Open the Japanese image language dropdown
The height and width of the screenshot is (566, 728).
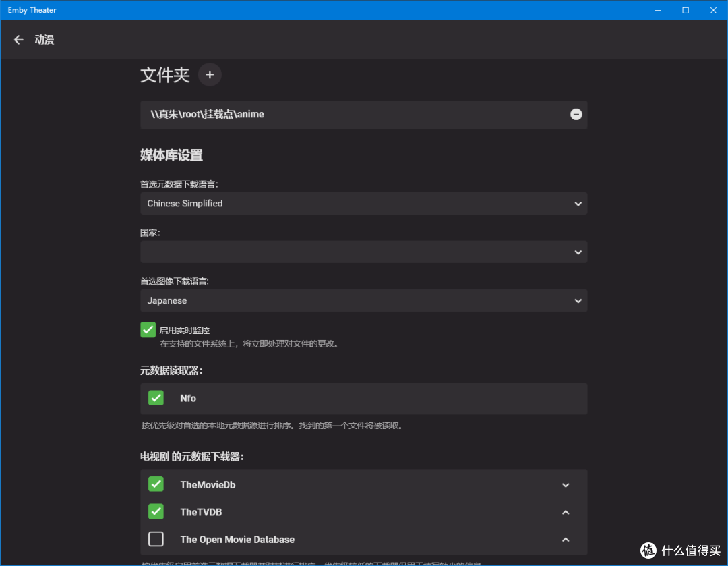(363, 301)
